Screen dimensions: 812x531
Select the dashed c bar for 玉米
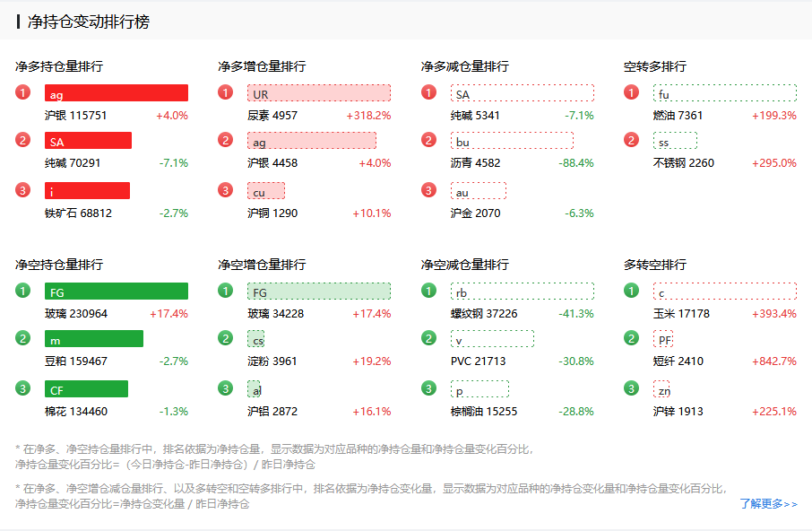pyautogui.click(x=724, y=292)
